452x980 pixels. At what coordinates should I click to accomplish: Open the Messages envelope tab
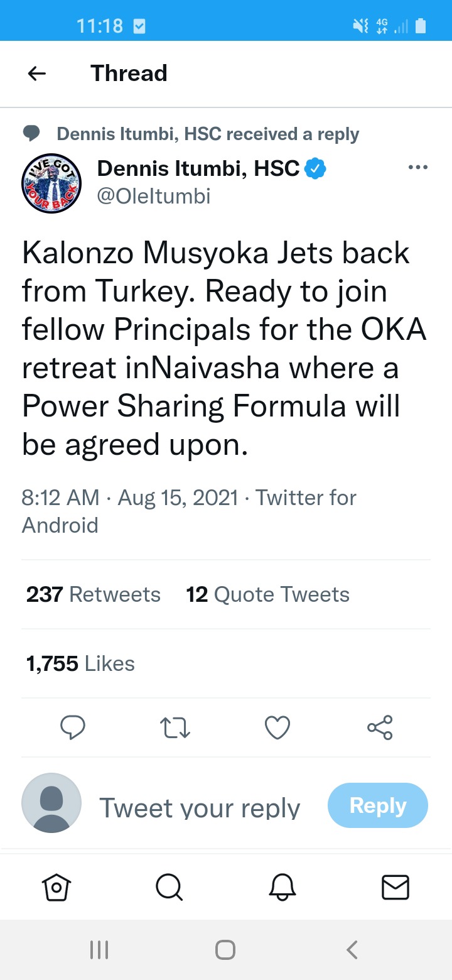[395, 888]
